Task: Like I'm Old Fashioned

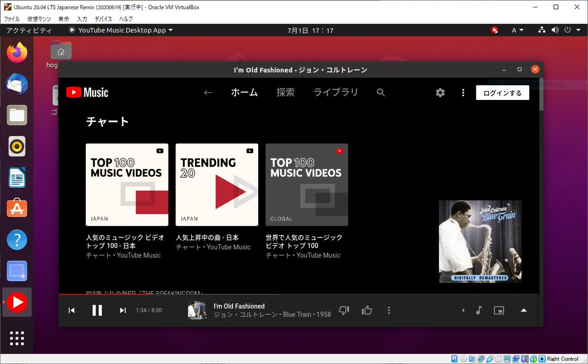Action: tap(367, 310)
